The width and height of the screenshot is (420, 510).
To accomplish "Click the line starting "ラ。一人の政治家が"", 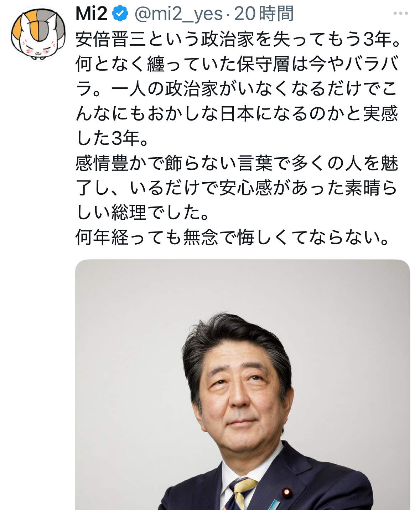I will point(237,88).
